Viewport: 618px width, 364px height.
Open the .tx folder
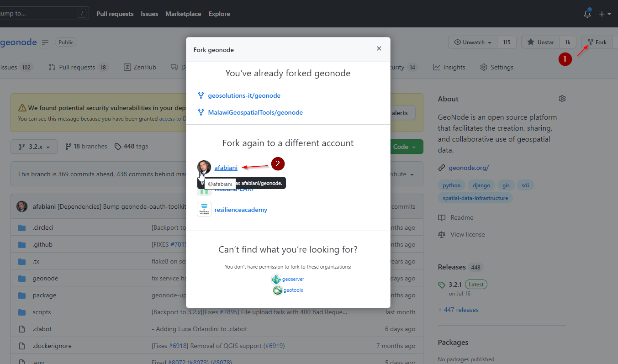coord(36,261)
